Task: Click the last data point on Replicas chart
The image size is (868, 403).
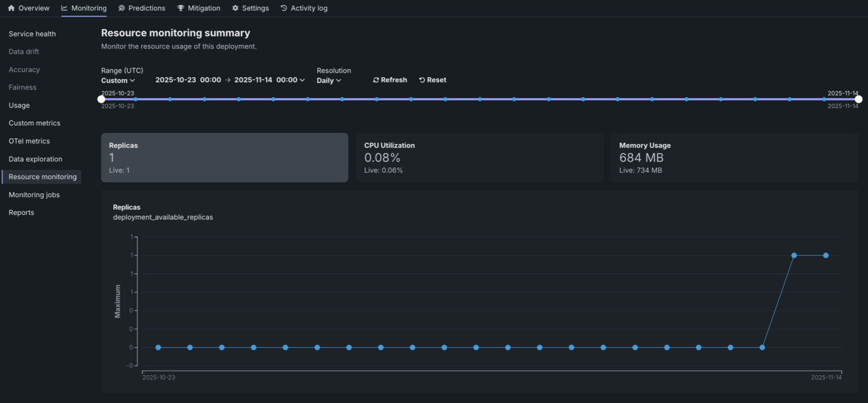Action: (x=826, y=256)
